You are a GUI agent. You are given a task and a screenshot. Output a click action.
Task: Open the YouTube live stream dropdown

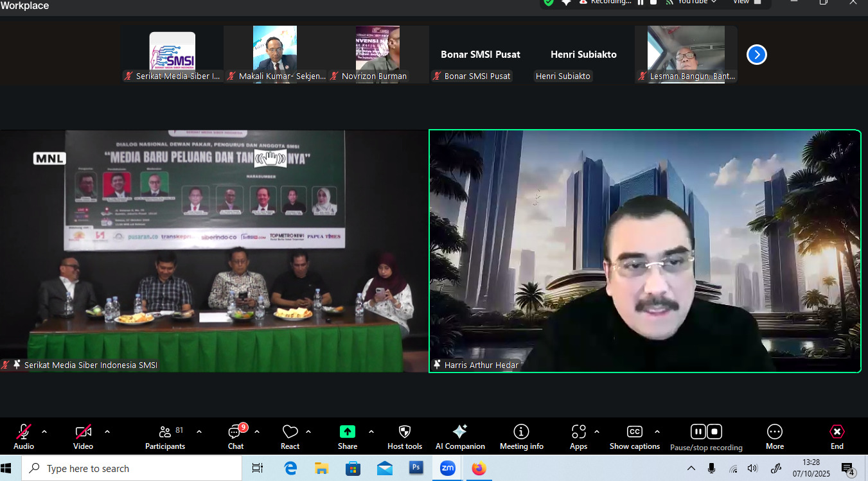click(696, 2)
